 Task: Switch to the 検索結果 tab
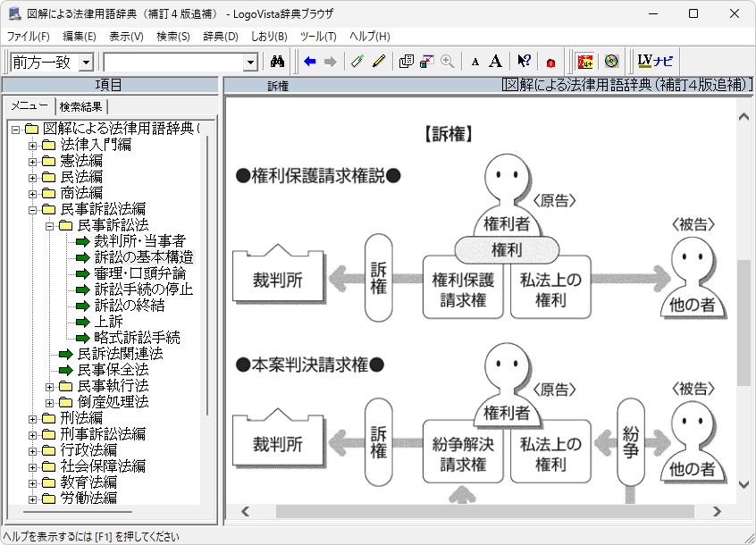pos(80,106)
